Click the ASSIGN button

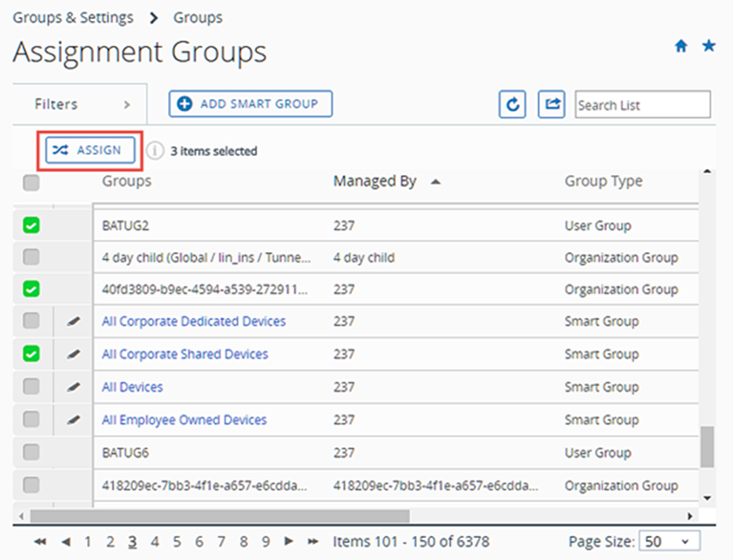pos(90,150)
